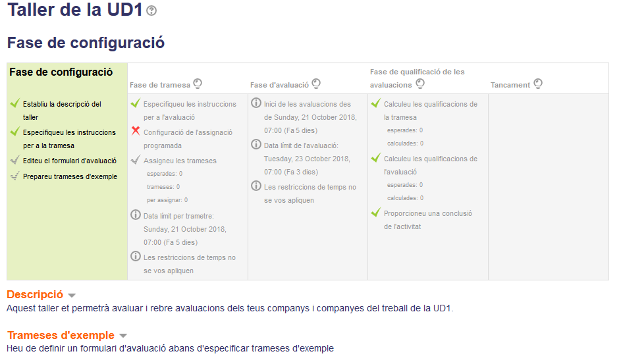Click the Descripció heading
Image resolution: width=621 pixels, height=364 pixels.
(35, 294)
